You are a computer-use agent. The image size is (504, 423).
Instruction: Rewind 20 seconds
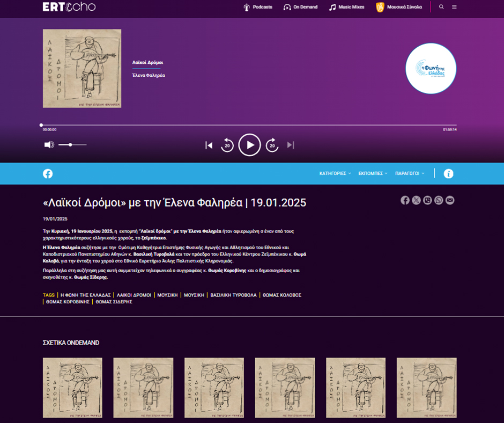pyautogui.click(x=227, y=145)
